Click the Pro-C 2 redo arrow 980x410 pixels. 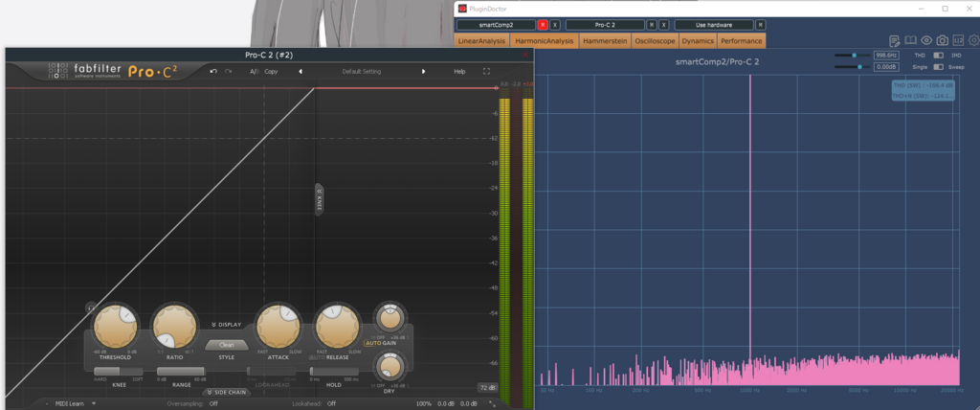click(228, 71)
